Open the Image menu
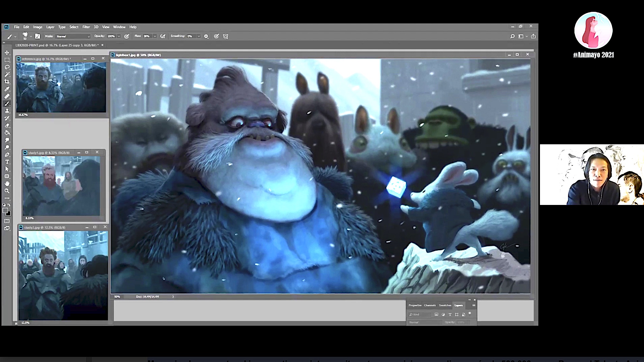Viewport: 644px width, 362px height. (38, 27)
